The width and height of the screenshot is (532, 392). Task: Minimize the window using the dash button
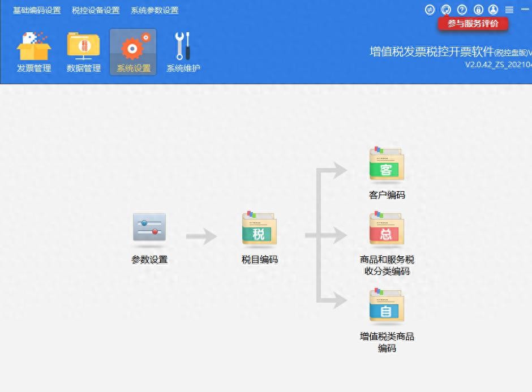(525, 10)
